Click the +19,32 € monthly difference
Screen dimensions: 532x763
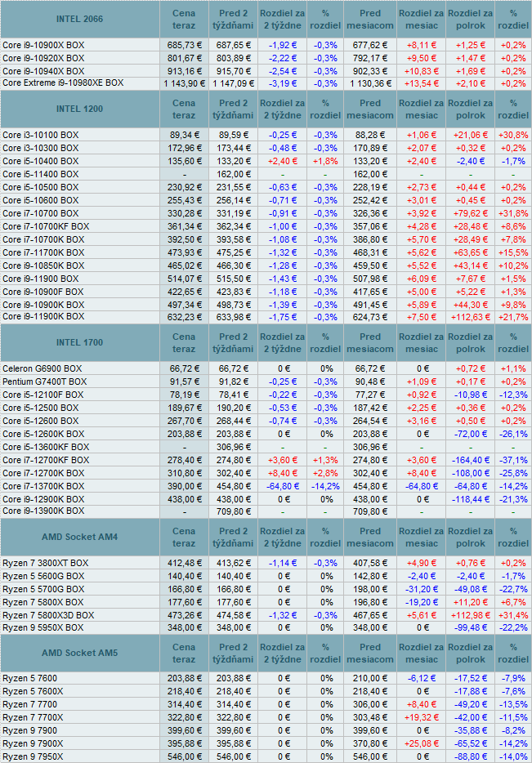pos(422,718)
